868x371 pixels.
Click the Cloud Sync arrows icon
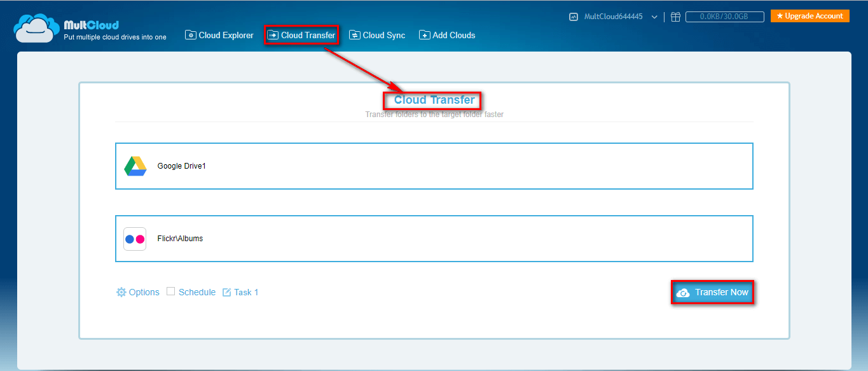click(x=354, y=35)
